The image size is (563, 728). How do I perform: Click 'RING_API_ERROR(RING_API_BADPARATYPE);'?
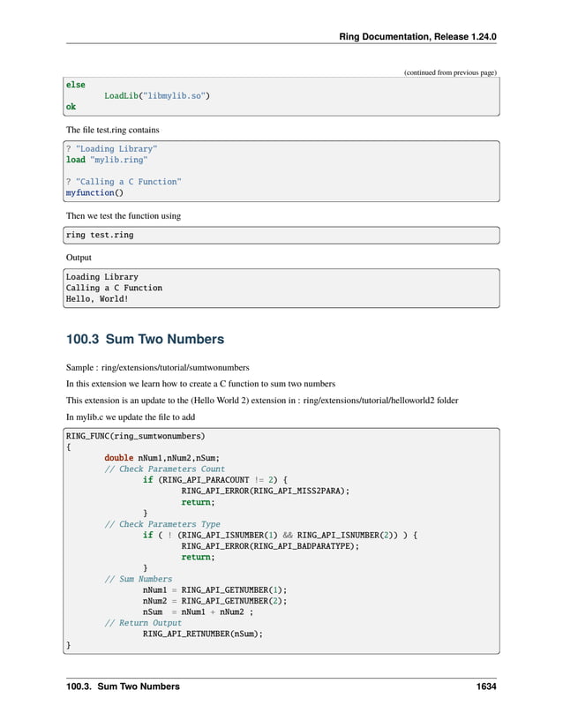point(270,546)
